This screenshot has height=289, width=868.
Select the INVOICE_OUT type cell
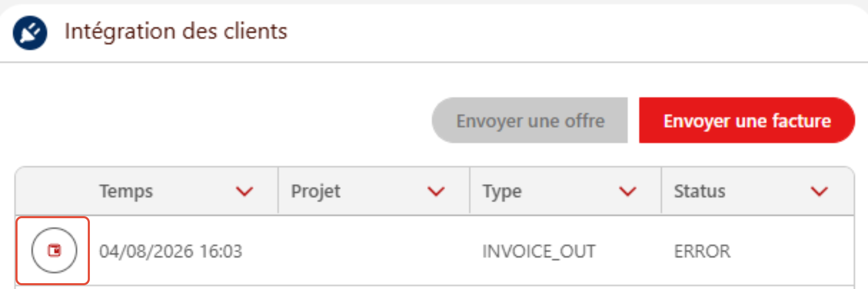tap(539, 251)
